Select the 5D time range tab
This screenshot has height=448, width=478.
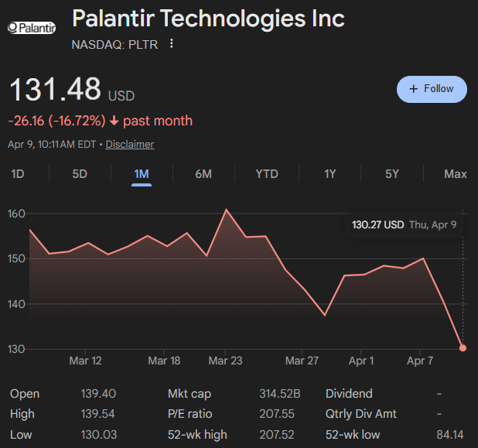click(80, 174)
